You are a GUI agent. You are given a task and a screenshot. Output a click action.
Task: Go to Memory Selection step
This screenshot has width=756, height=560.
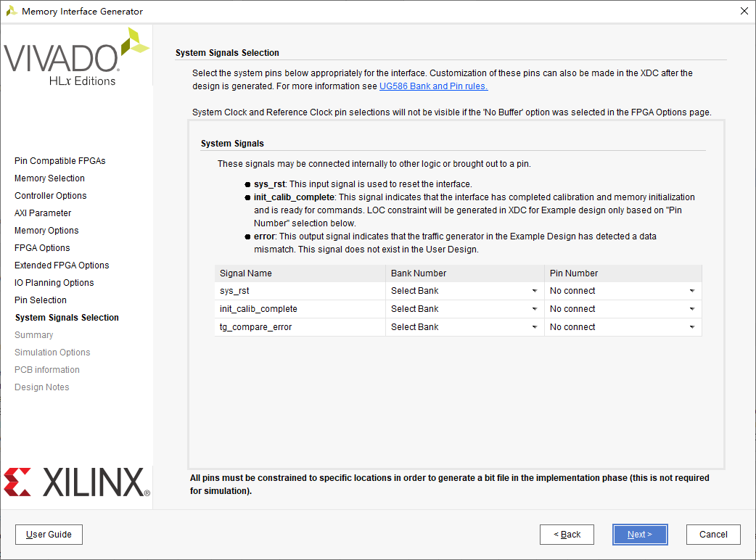(49, 178)
